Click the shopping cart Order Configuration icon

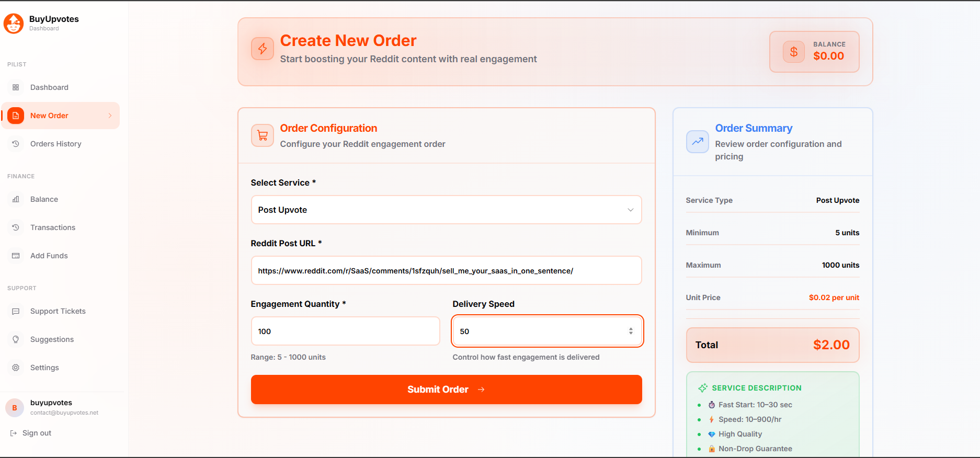(263, 135)
